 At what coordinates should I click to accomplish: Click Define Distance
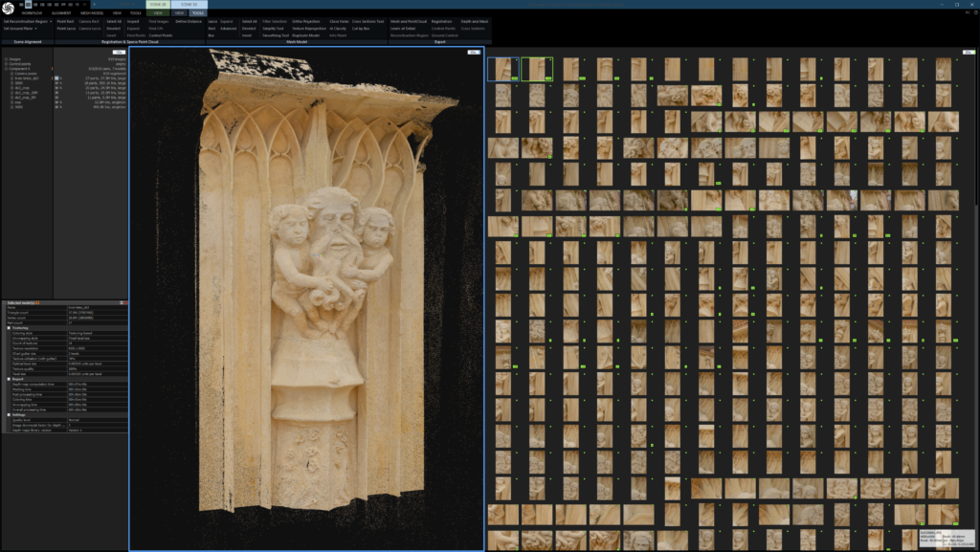[x=189, y=21]
